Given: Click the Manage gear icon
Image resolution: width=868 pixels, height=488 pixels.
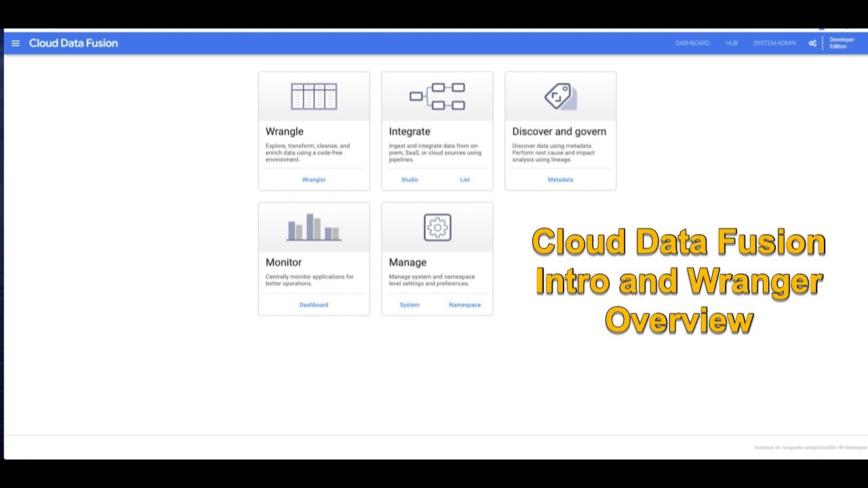Looking at the screenshot, I should point(437,227).
